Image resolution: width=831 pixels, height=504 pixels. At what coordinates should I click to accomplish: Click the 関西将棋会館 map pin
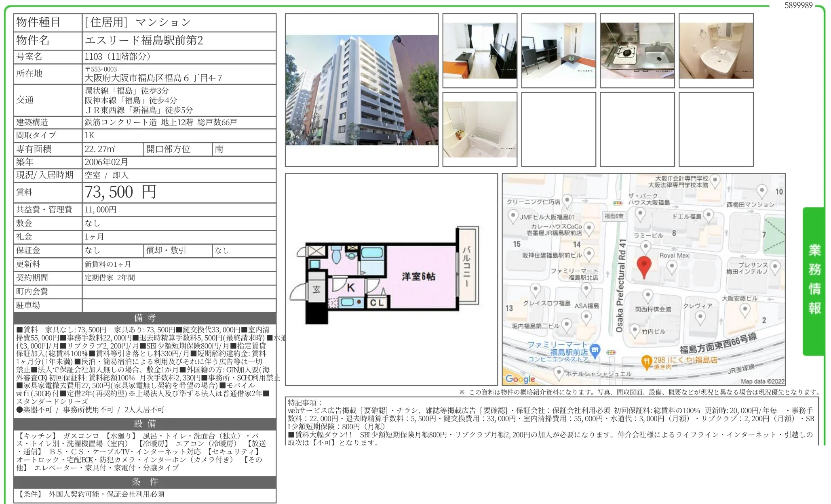tap(648, 295)
